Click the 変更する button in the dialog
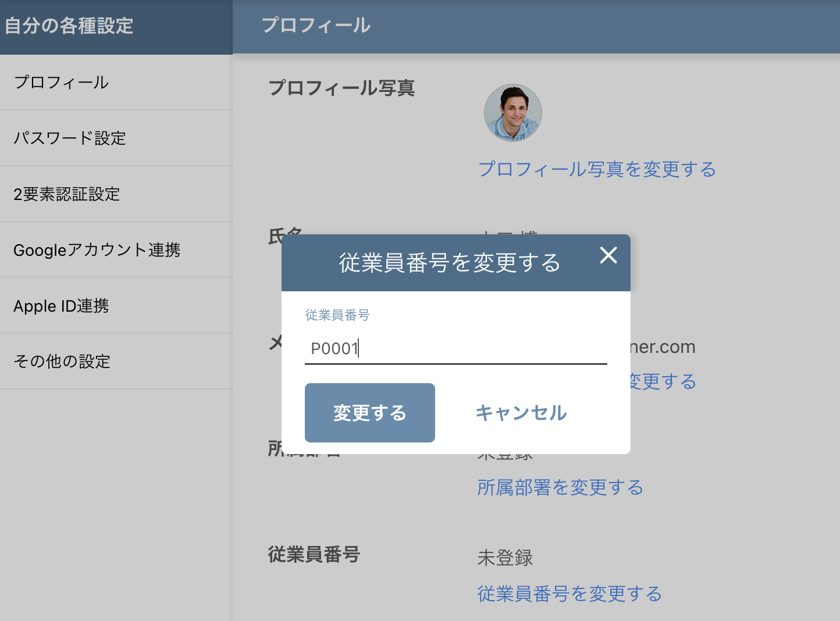Image resolution: width=840 pixels, height=621 pixels. pyautogui.click(x=369, y=412)
